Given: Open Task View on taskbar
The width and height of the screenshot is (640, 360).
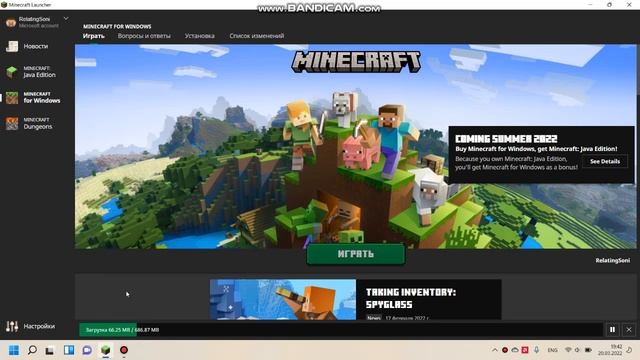Looking at the screenshot, I should click(x=50, y=350).
